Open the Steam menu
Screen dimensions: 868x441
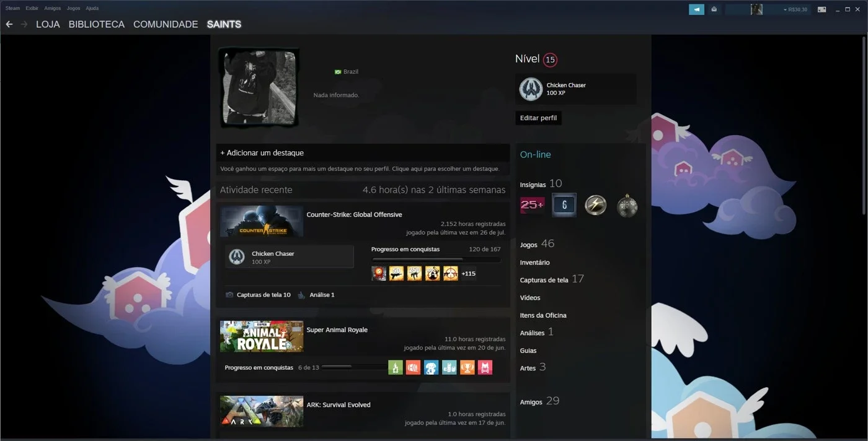point(12,8)
